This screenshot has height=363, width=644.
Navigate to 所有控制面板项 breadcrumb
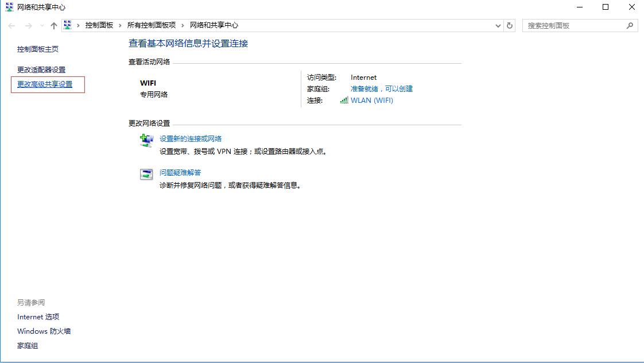[x=153, y=25]
